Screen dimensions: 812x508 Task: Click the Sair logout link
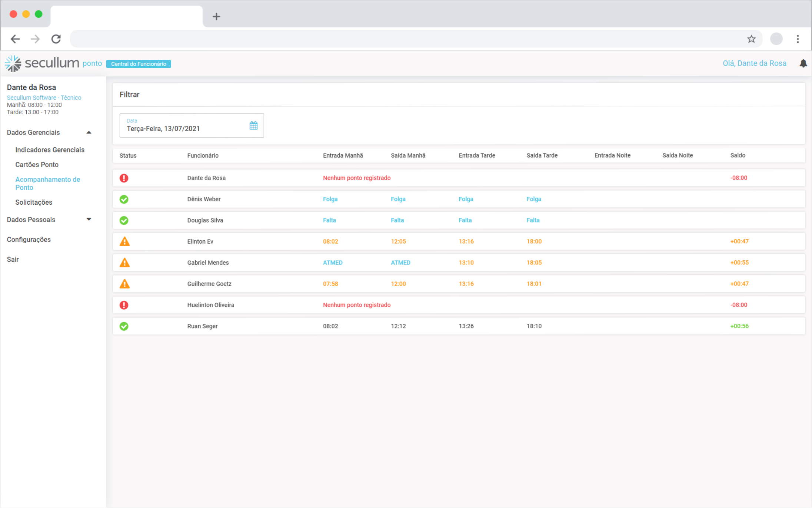13,260
